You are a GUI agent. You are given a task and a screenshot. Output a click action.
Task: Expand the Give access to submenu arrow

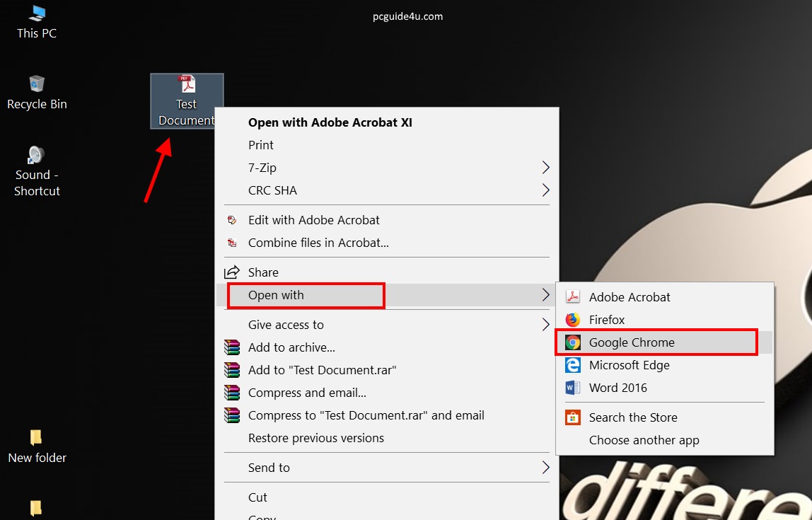545,325
